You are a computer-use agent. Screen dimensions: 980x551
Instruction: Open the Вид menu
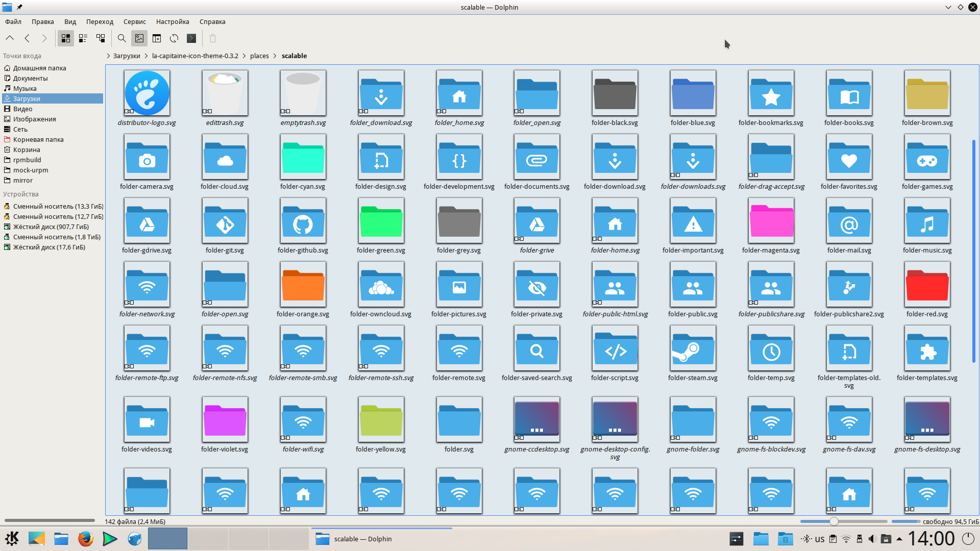click(x=70, y=22)
